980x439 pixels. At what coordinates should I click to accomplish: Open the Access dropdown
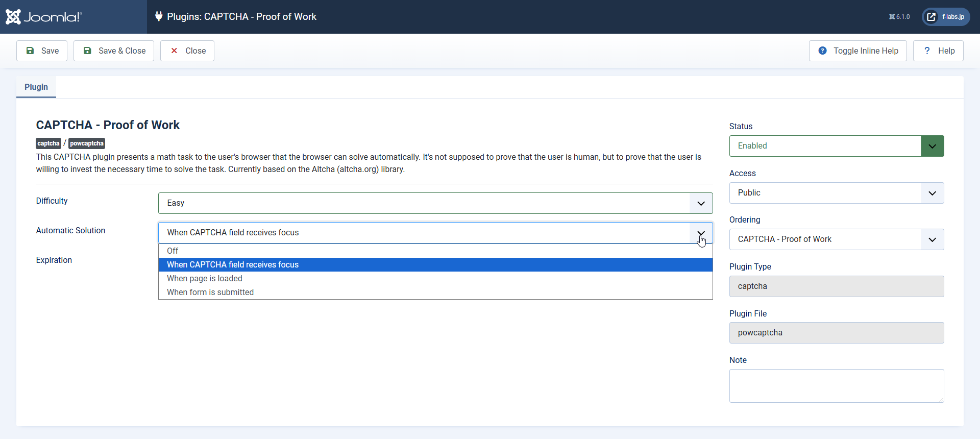[x=837, y=193]
